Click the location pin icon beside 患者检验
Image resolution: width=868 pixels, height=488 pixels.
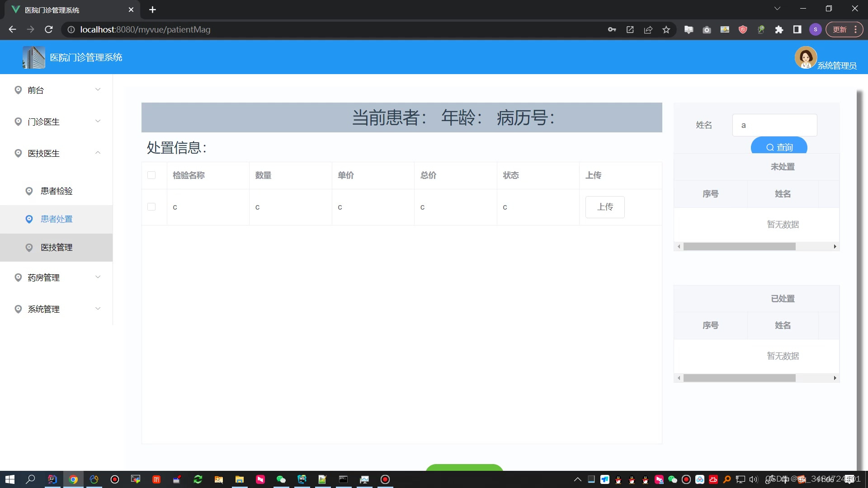pos(29,191)
